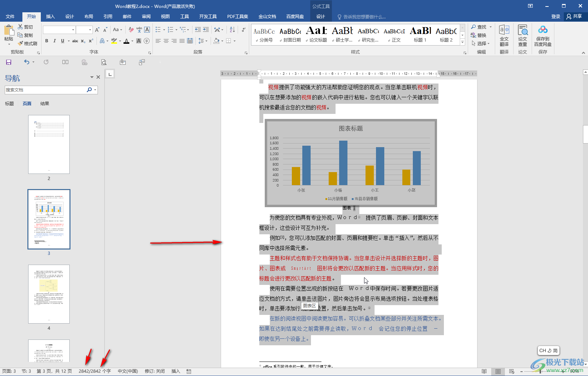Apply subscript formatting

[83, 41]
